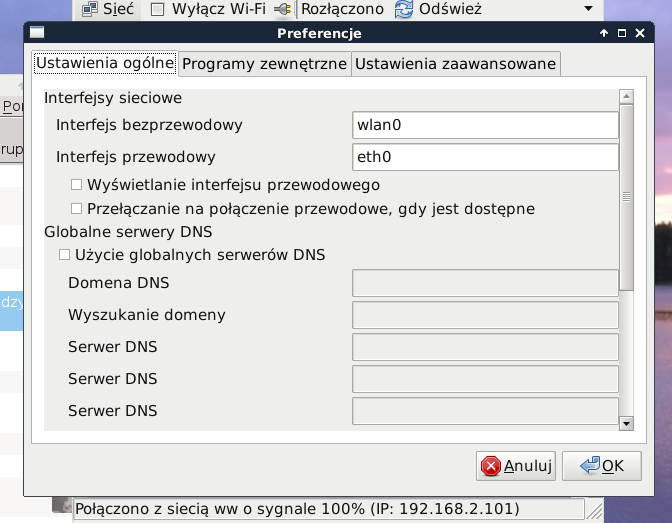This screenshot has width=672, height=523.
Task: Check Użycie globalnych serwerów DNS
Action: [65, 255]
